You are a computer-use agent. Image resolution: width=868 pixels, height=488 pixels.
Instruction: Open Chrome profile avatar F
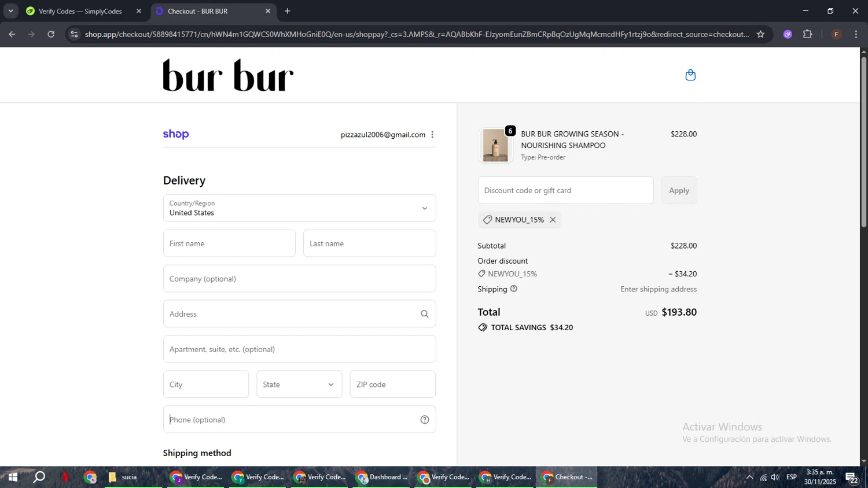(836, 34)
